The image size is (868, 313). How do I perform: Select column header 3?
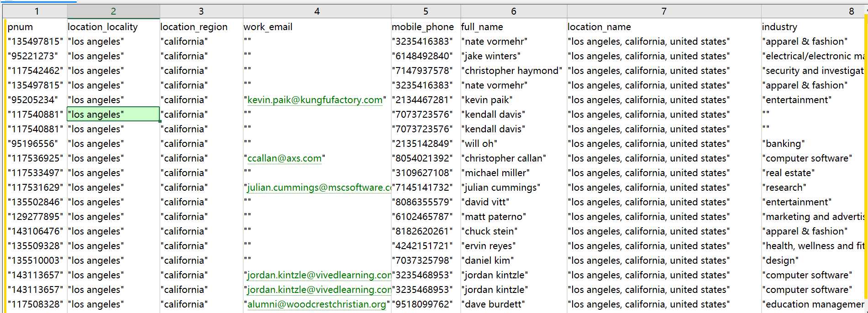(201, 11)
